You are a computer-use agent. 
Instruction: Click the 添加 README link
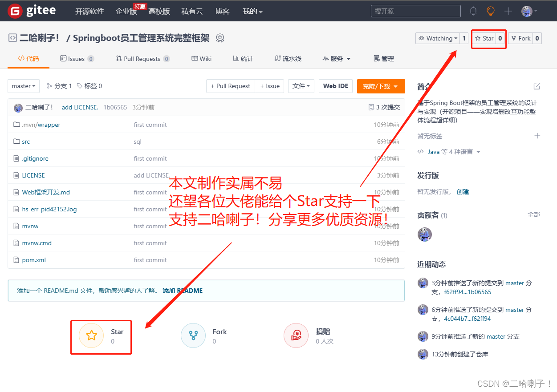click(x=183, y=291)
